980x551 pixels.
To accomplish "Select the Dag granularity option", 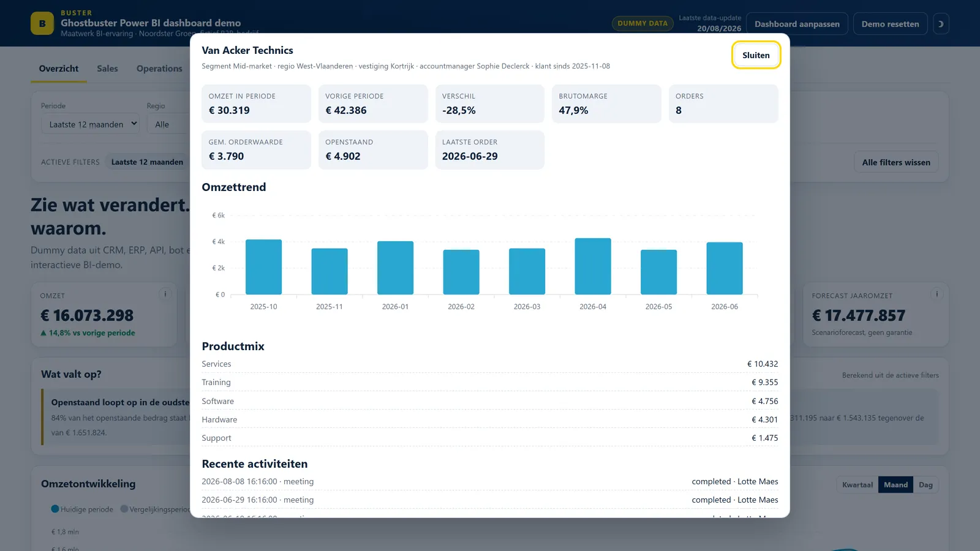I will 925,485.
